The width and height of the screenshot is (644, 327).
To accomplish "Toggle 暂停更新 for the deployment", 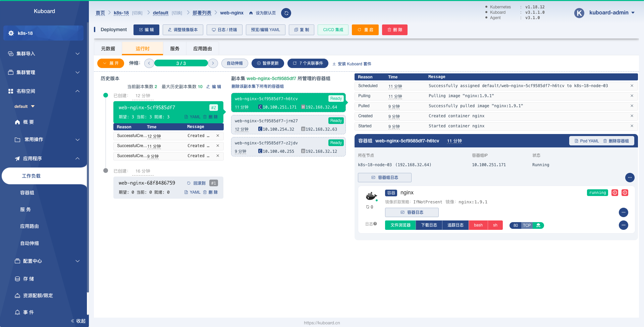I will tap(268, 63).
